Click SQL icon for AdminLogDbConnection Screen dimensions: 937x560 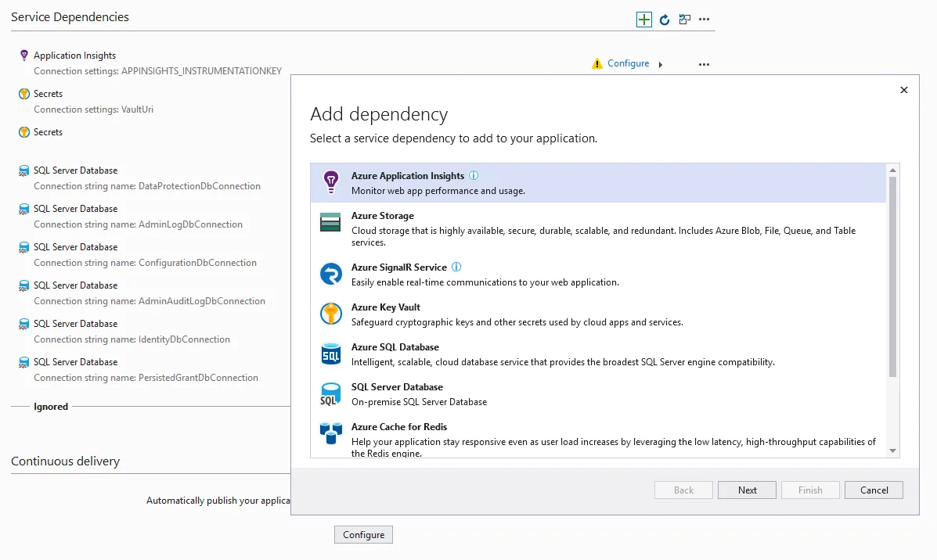coord(24,209)
